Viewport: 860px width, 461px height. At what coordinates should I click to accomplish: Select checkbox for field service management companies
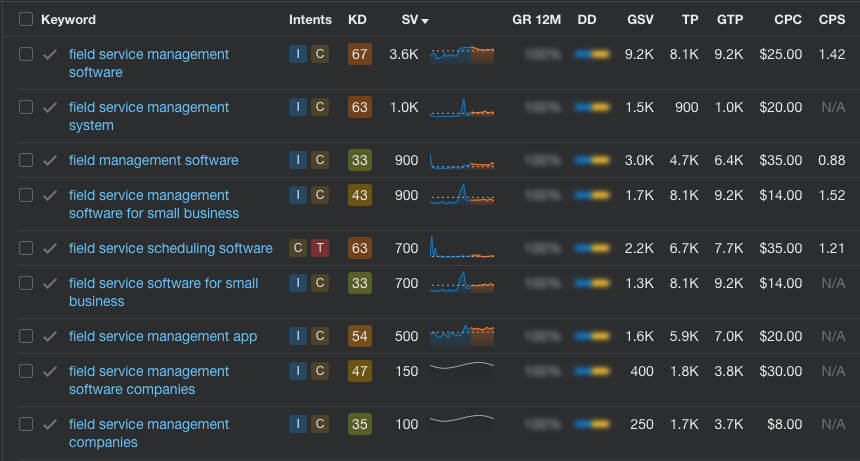[x=26, y=424]
